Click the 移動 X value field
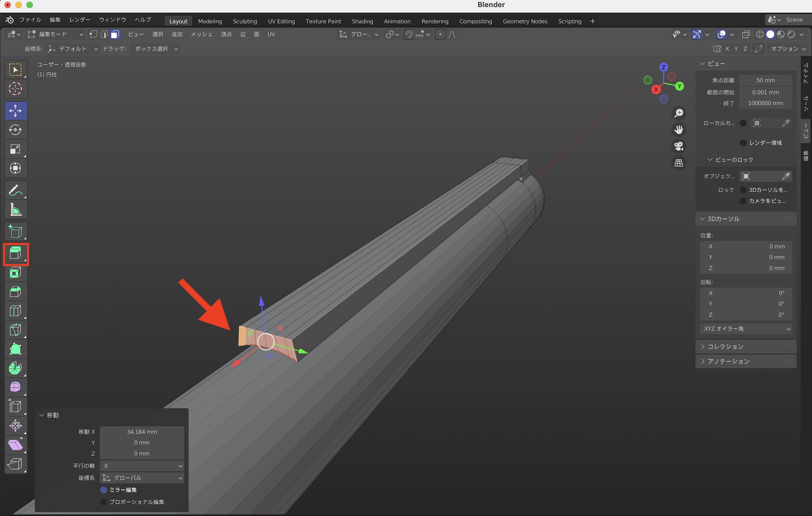Image resolution: width=812 pixels, height=516 pixels. (142, 432)
